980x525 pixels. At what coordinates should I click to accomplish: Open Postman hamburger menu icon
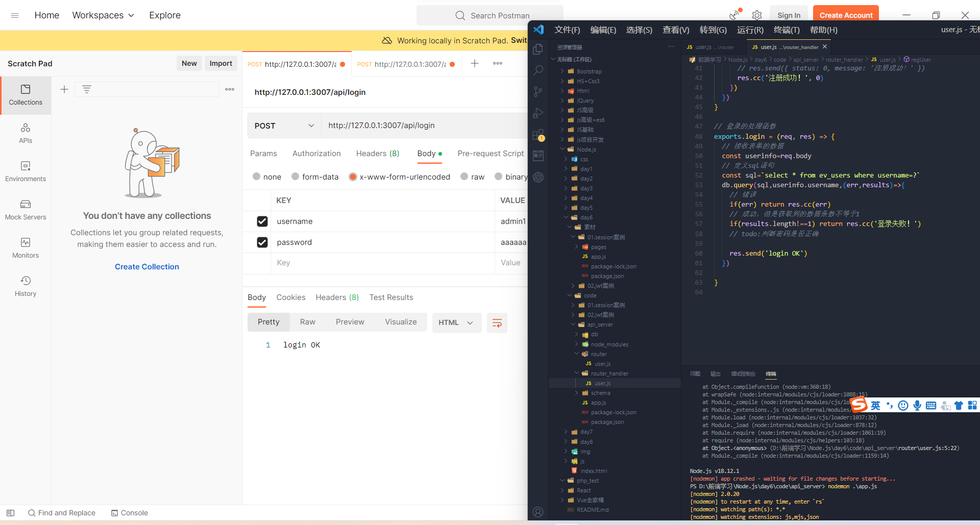tap(15, 15)
